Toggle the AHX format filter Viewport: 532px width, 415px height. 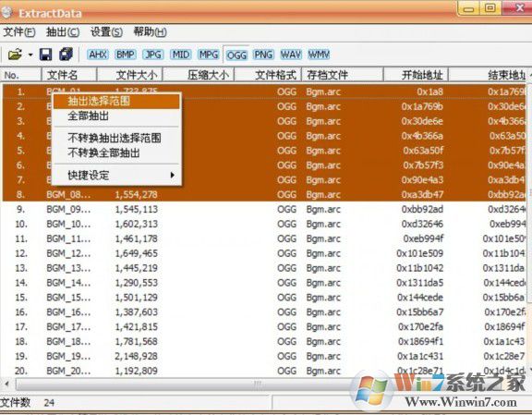(98, 55)
